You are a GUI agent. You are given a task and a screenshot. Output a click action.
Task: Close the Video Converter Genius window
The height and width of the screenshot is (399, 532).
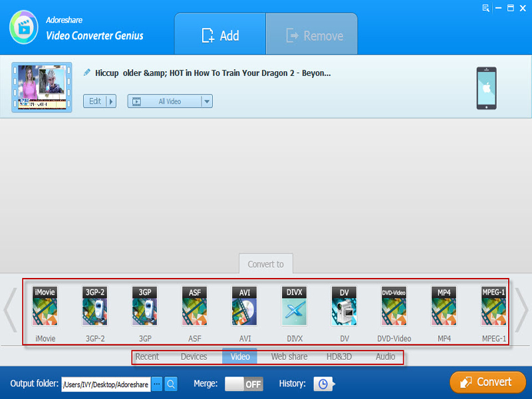pyautogui.click(x=523, y=8)
